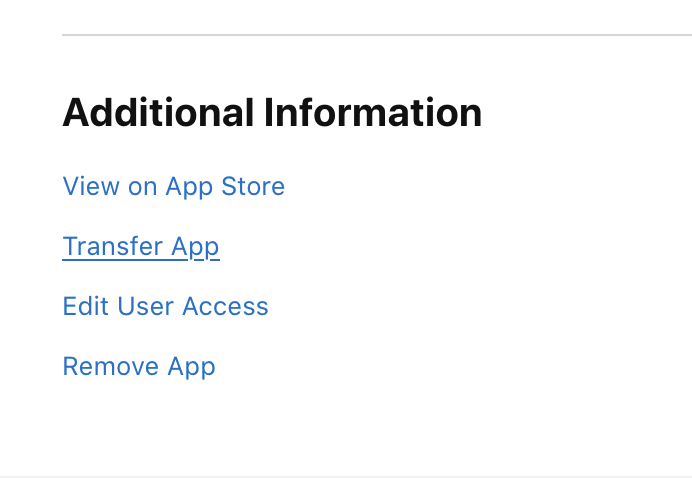Remove the app from the account
The height and width of the screenshot is (478, 692).
(x=139, y=367)
